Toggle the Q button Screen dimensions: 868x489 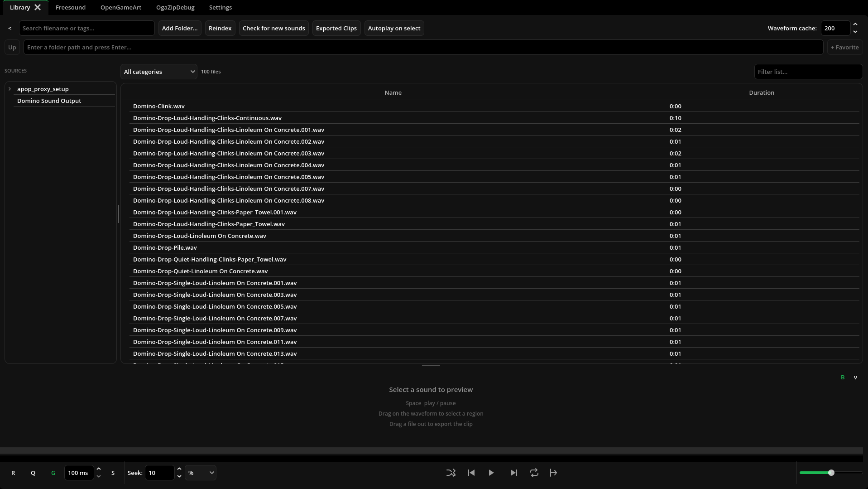33,473
